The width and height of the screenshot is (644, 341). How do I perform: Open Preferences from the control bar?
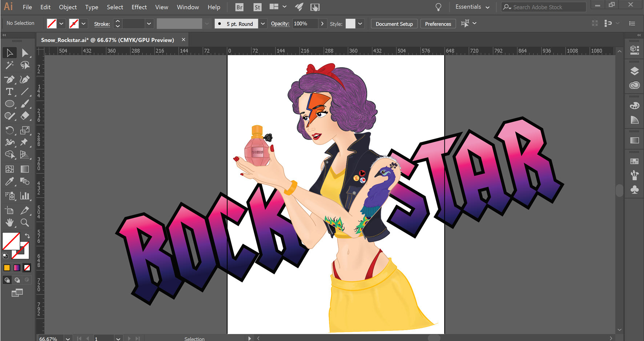click(x=438, y=24)
